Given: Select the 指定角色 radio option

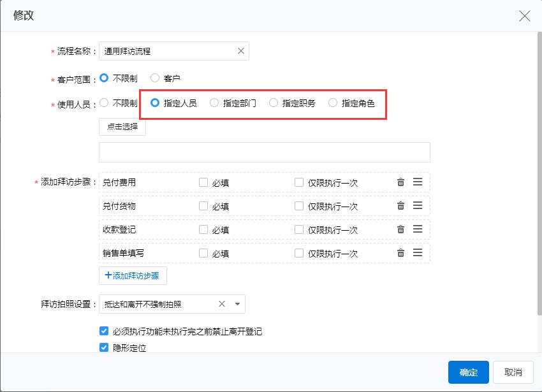Looking at the screenshot, I should [333, 103].
